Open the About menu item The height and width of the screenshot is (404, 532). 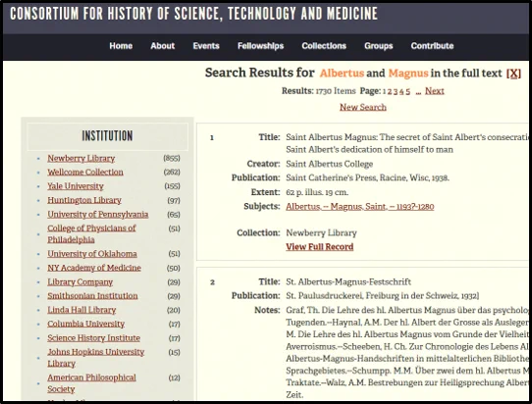pos(163,46)
